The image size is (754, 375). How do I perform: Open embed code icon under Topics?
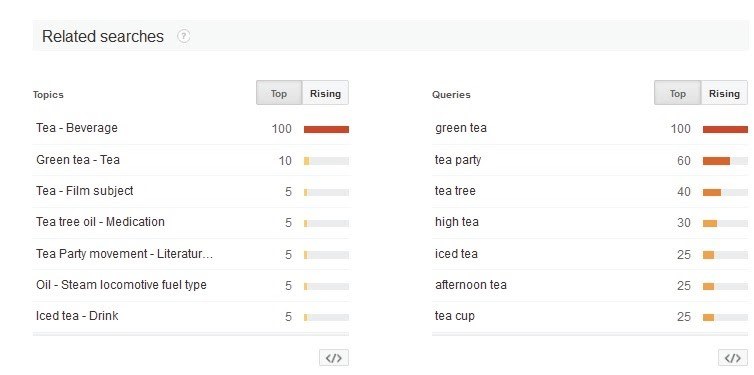(x=334, y=358)
